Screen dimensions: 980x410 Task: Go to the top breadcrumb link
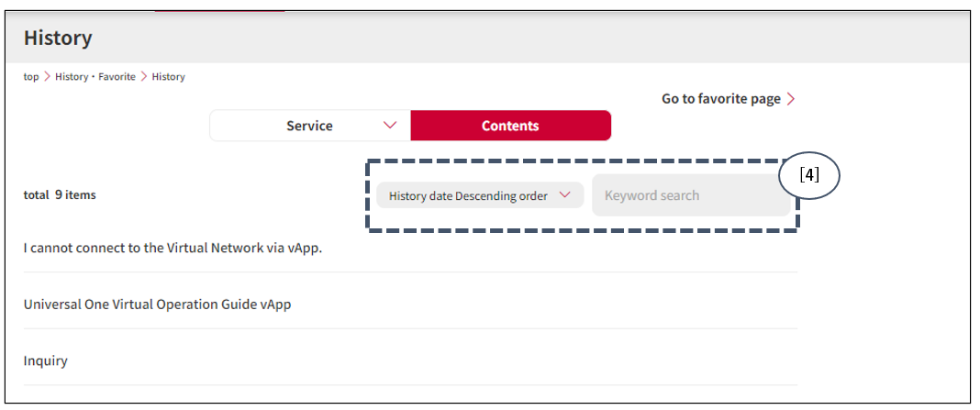(x=31, y=77)
